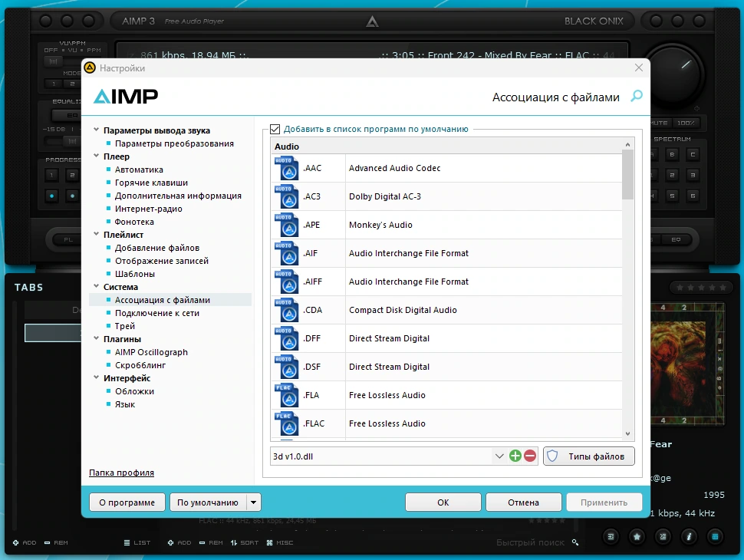The height and width of the screenshot is (560, 744).
Task: Click the .AAC audio file icon
Action: [286, 168]
